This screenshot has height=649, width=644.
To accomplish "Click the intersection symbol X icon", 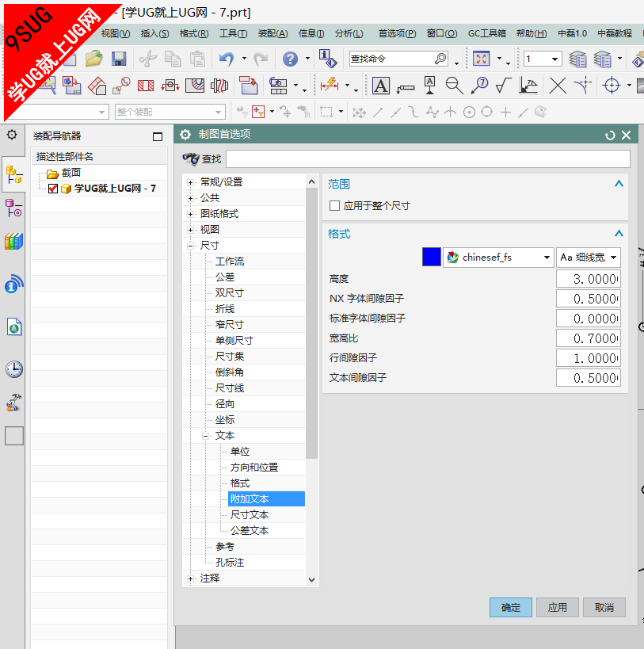I will pos(558,86).
